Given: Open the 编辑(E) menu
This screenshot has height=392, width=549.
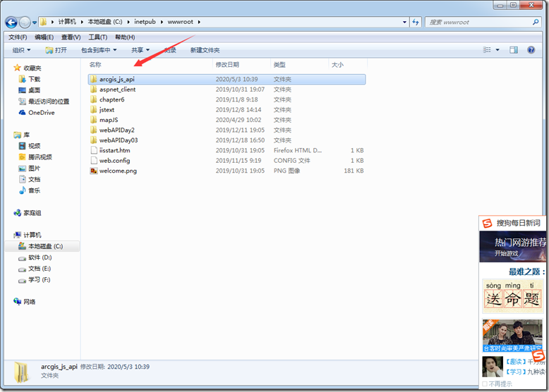Looking at the screenshot, I should (44, 37).
